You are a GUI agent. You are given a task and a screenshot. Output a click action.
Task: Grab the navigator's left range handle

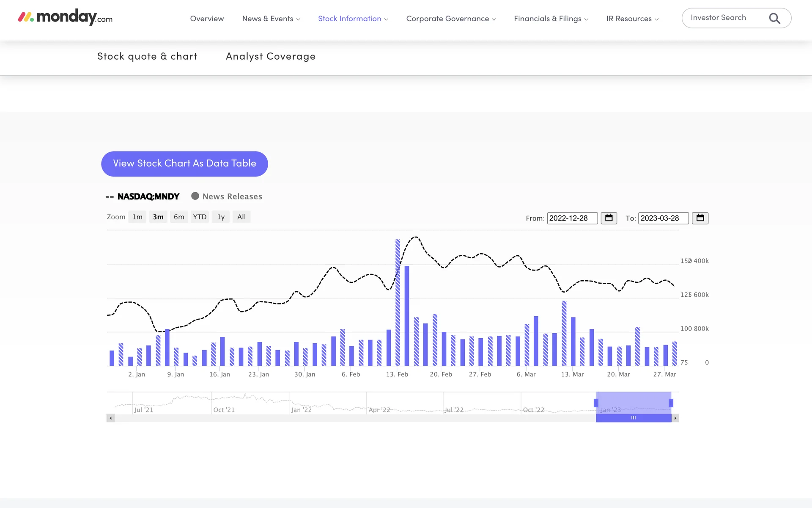pos(596,403)
